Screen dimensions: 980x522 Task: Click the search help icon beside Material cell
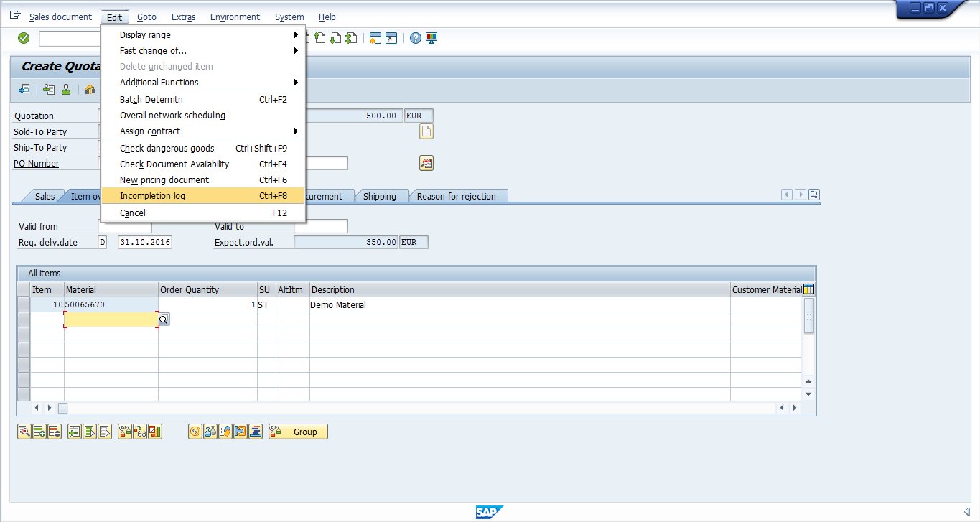[164, 320]
